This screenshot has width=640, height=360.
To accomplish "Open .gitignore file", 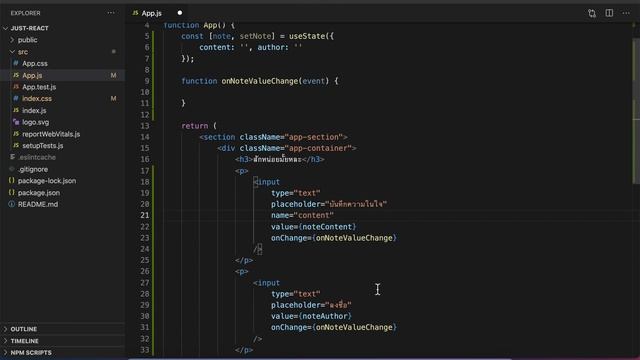I will [33, 169].
